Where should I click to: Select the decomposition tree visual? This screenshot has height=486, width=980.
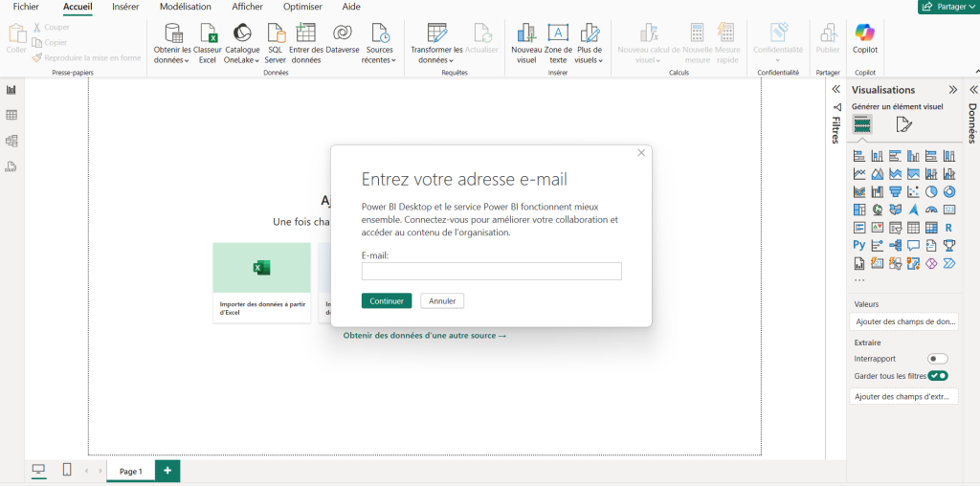[895, 246]
